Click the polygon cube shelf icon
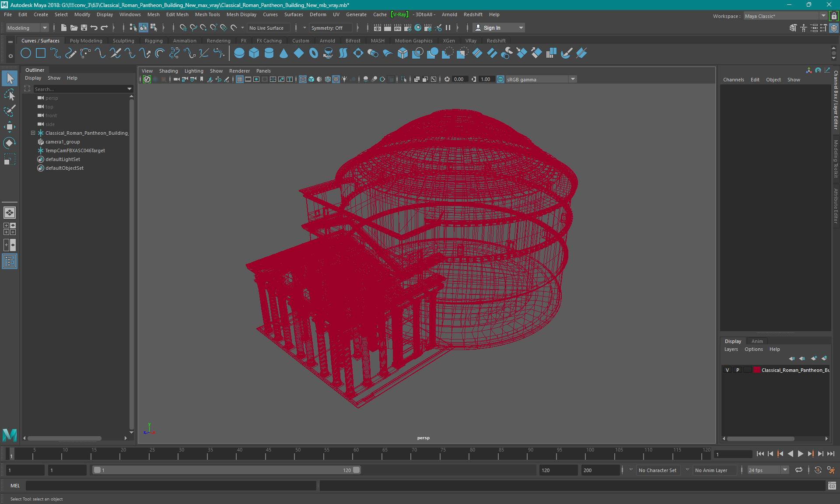Screen dimensions: 840x504 [254, 53]
